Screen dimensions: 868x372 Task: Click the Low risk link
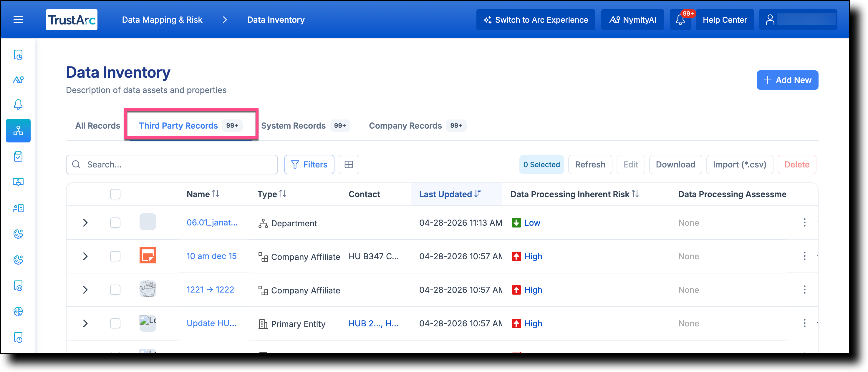[x=532, y=222]
